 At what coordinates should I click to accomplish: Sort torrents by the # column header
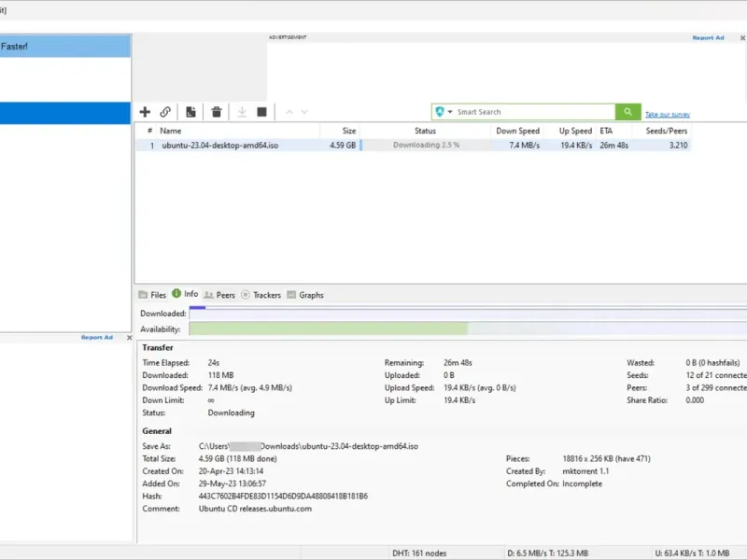(x=149, y=131)
